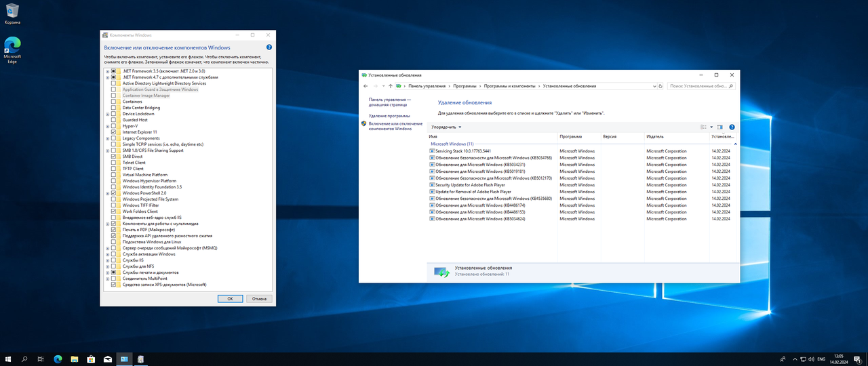868x366 pixels.
Task: Click the help icon in Windows Features dialog
Action: point(269,47)
